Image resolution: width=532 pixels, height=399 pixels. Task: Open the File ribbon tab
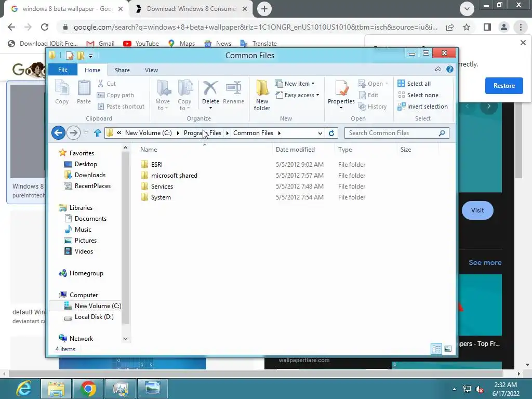[x=63, y=70]
